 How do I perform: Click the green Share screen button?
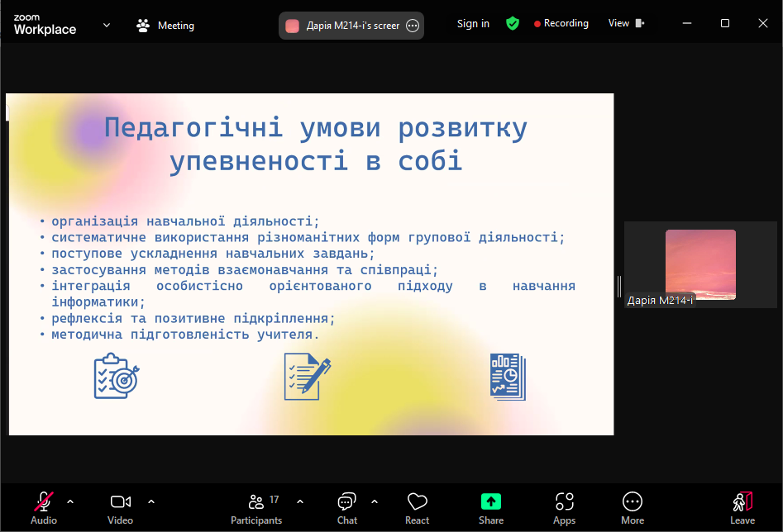pyautogui.click(x=491, y=507)
